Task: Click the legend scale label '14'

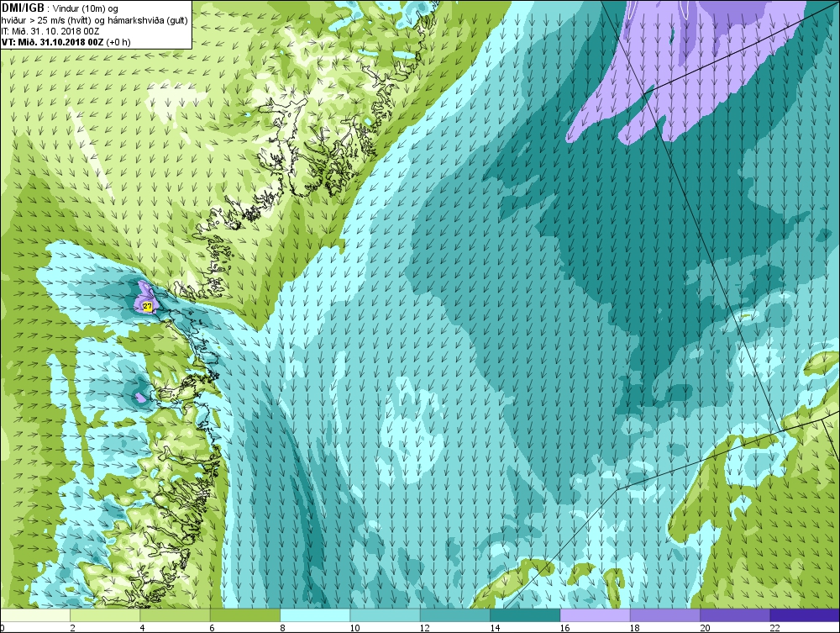Action: pyautogui.click(x=495, y=628)
